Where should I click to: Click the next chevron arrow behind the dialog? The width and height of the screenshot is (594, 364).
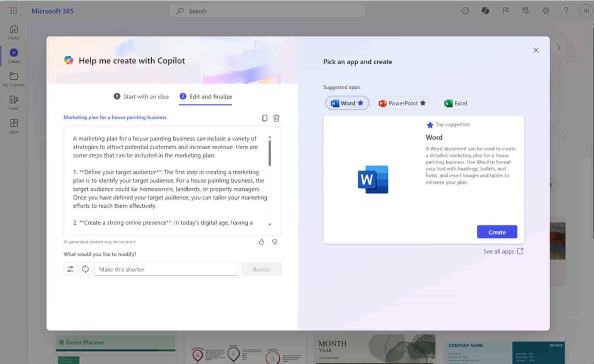[x=559, y=48]
